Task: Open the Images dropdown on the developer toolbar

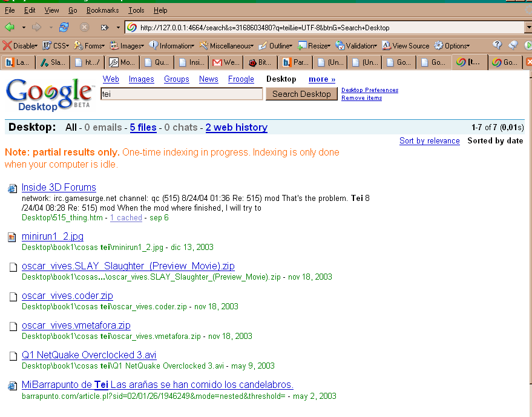Action: click(x=127, y=45)
